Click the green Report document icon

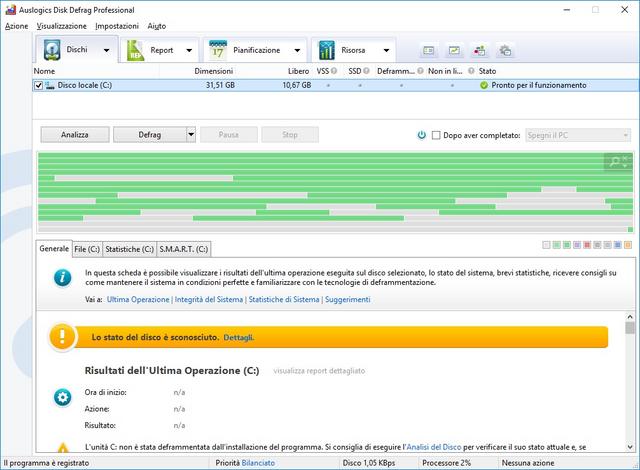pyautogui.click(x=135, y=51)
